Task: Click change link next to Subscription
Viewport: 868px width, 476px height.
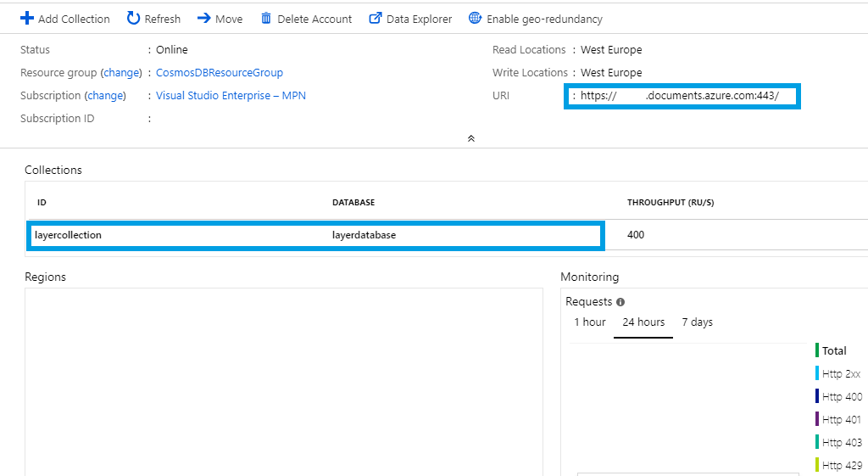Action: coord(105,96)
